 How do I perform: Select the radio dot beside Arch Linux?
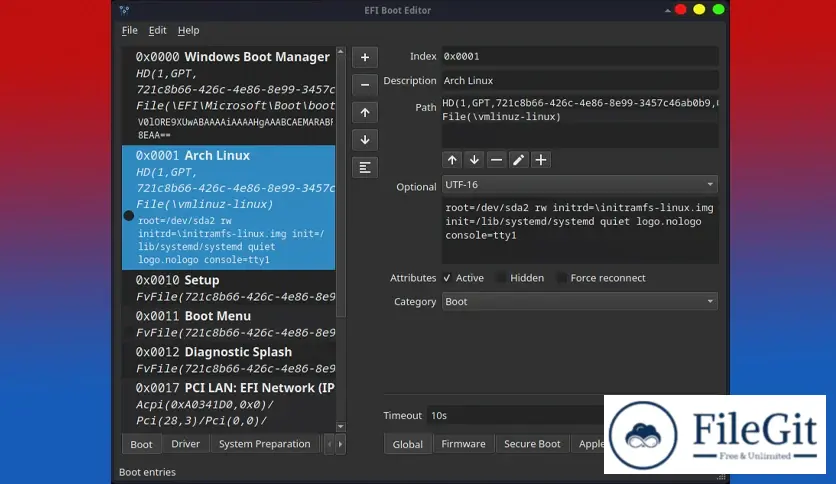128,215
